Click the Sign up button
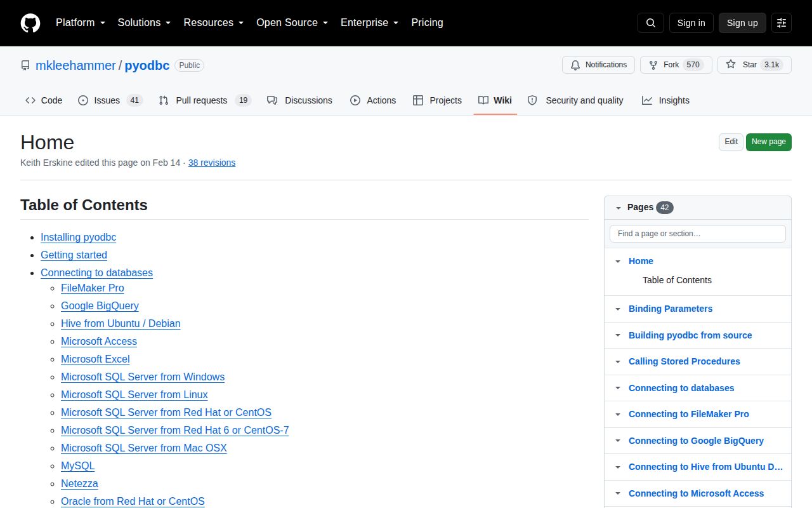812x508 pixels. (742, 23)
